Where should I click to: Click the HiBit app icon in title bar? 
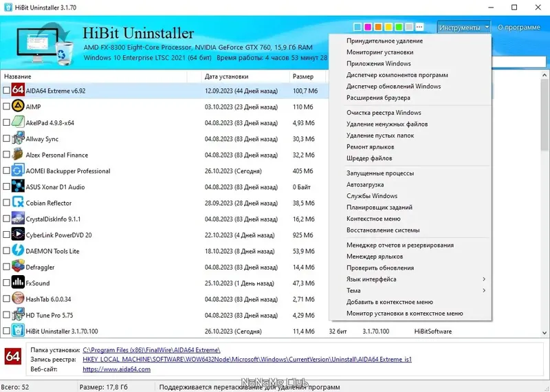8,8
